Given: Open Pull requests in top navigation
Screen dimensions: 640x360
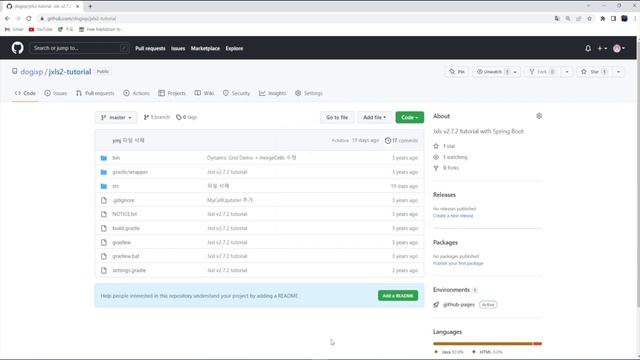Looking at the screenshot, I should 150,48.
